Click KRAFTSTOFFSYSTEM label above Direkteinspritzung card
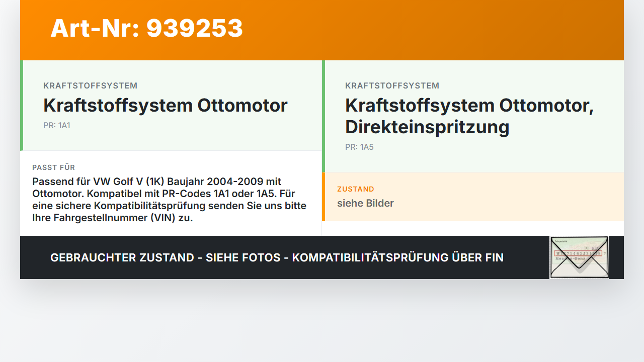 pos(392,86)
